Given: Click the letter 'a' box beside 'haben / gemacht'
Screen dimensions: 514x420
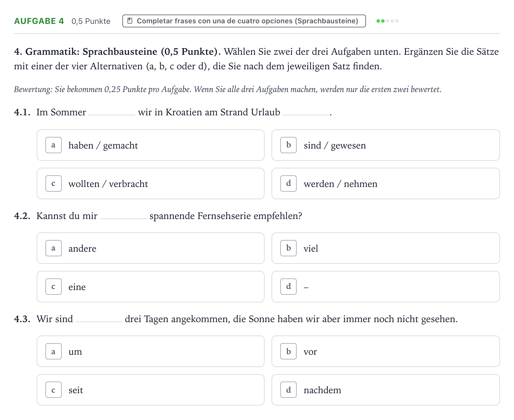Looking at the screenshot, I should (x=54, y=145).
